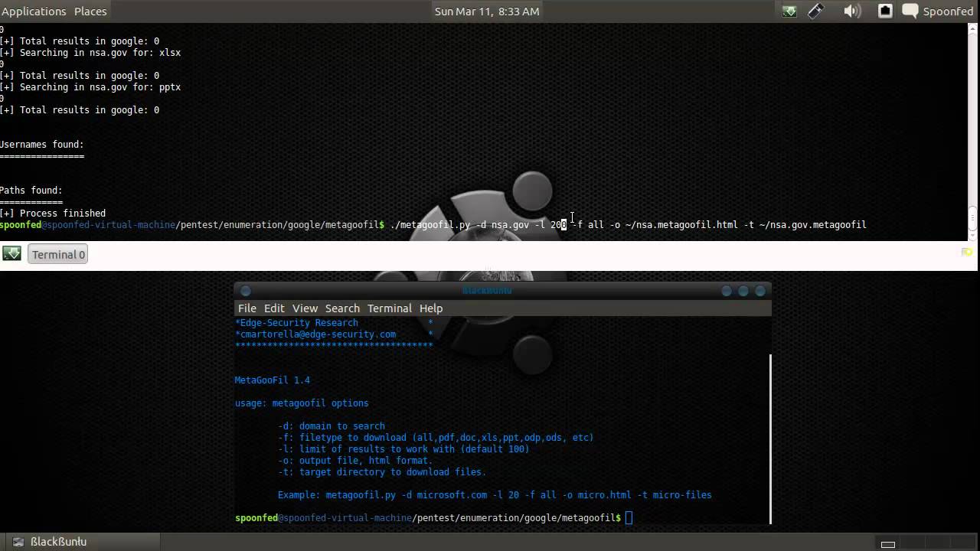Click '[+] Process finished' line
The image size is (980, 551).
[53, 214]
